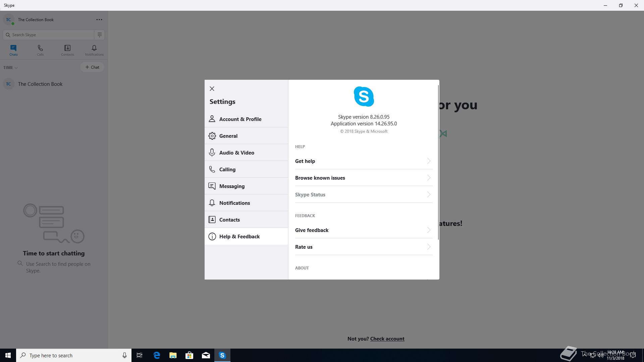The width and height of the screenshot is (644, 362).
Task: Expand Browse known issues chevron arrow
Action: click(429, 178)
